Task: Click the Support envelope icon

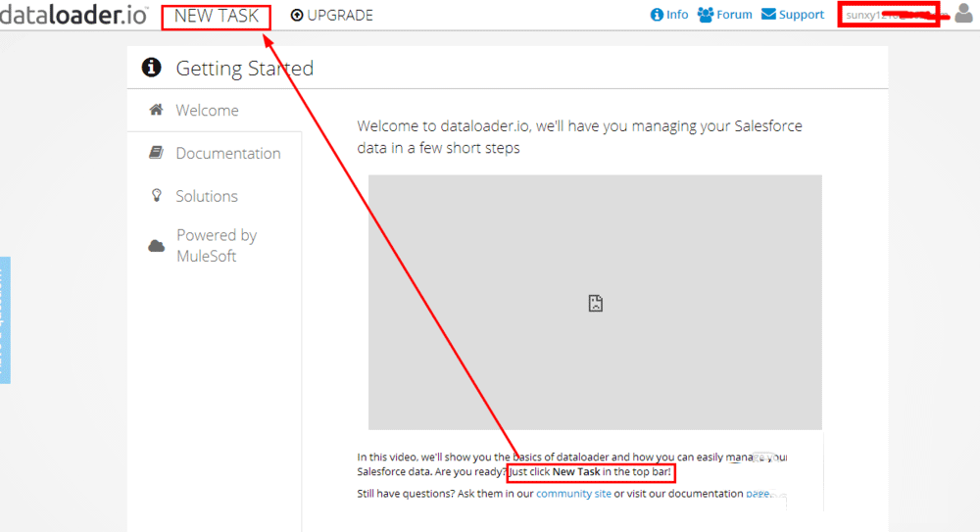Action: [x=768, y=15]
